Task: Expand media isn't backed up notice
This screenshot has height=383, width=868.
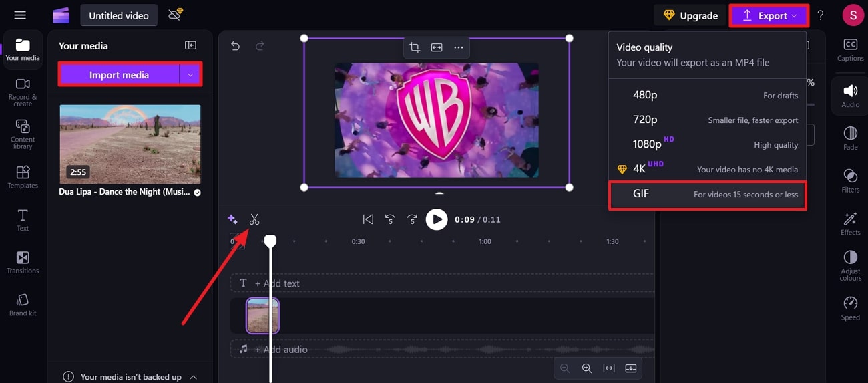Action: pos(193,377)
